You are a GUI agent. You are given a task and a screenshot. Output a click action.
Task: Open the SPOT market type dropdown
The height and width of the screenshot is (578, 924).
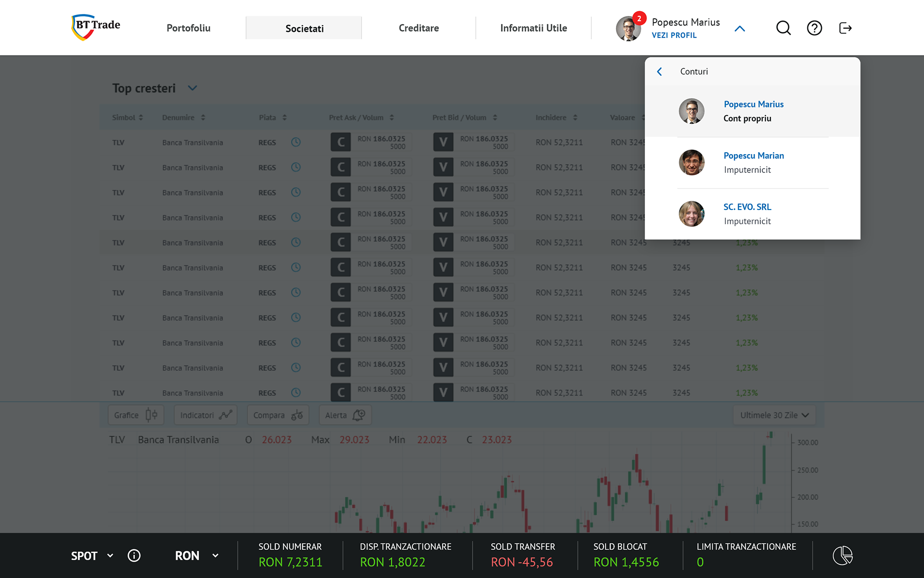[x=92, y=556]
